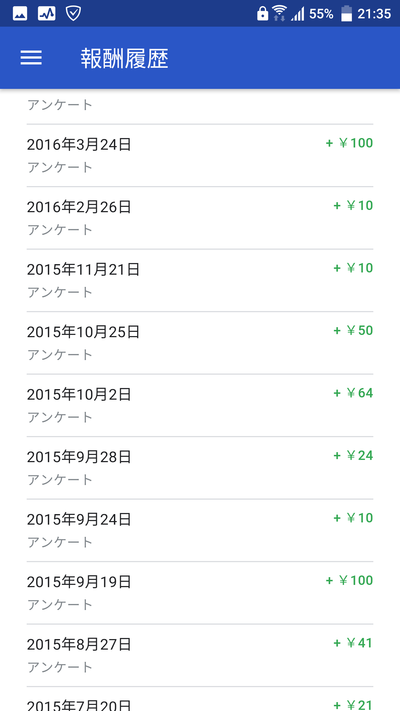Screen dimensions: 400x711
Task: Tap the +¥64 amount for 2015年10月2日
Action: click(353, 393)
